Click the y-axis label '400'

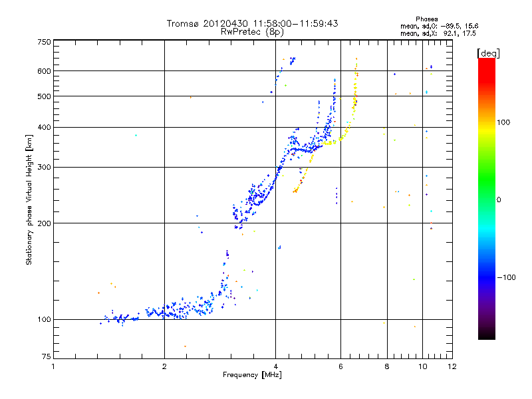(44, 127)
